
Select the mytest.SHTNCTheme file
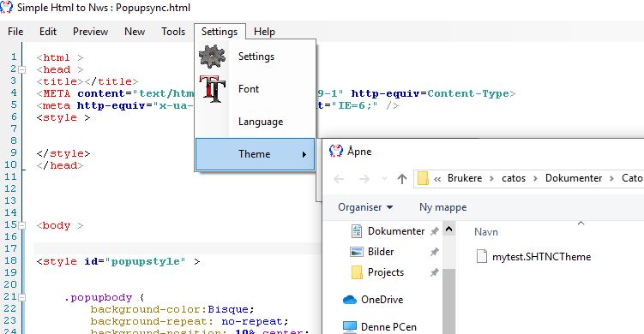coord(541,257)
